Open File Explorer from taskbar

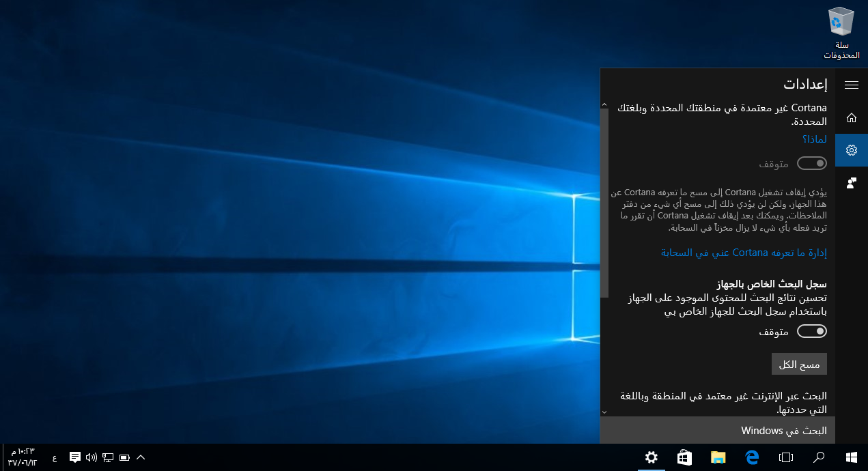point(718,457)
